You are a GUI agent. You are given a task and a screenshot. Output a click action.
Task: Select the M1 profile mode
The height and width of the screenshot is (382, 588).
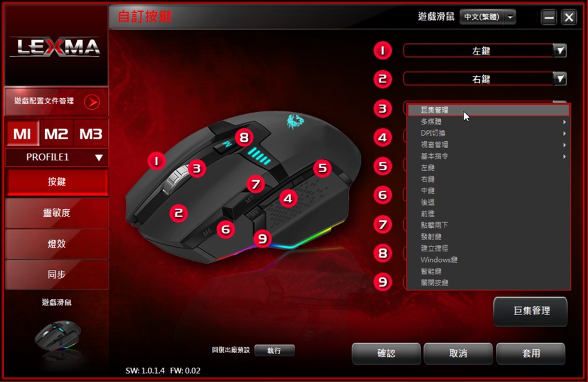point(22,134)
